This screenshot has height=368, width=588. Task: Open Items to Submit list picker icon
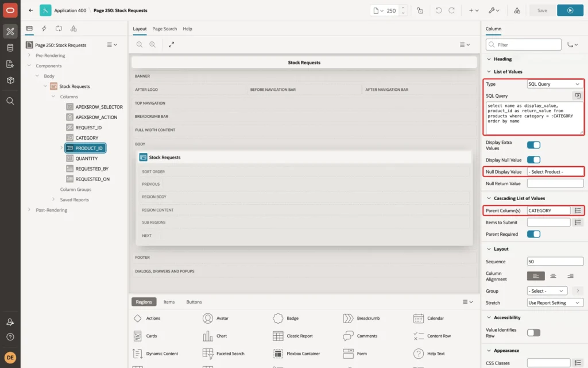(578, 223)
